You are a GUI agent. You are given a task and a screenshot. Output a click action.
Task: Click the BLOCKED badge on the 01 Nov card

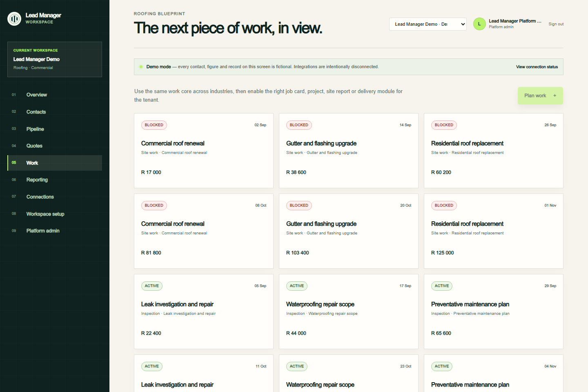click(x=444, y=206)
